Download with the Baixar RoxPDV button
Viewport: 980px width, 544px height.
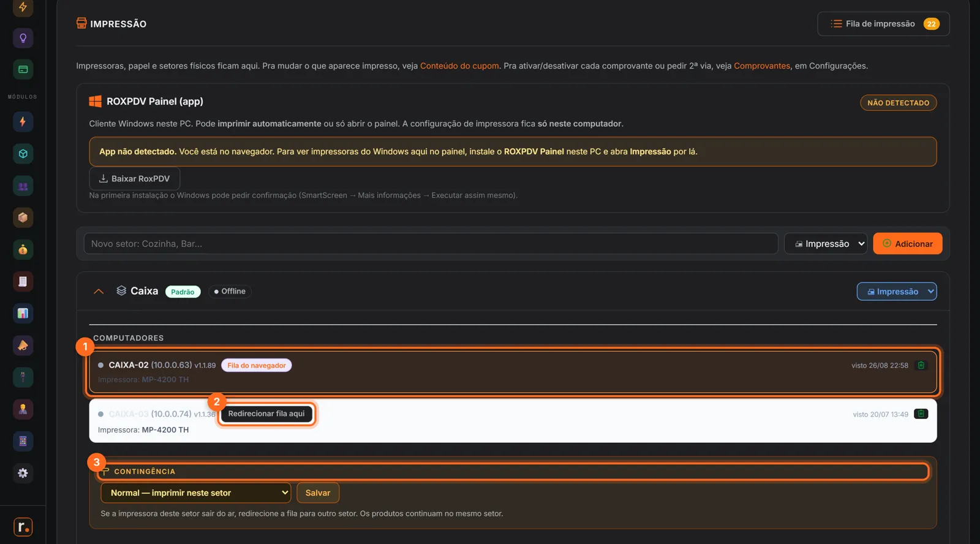135,178
